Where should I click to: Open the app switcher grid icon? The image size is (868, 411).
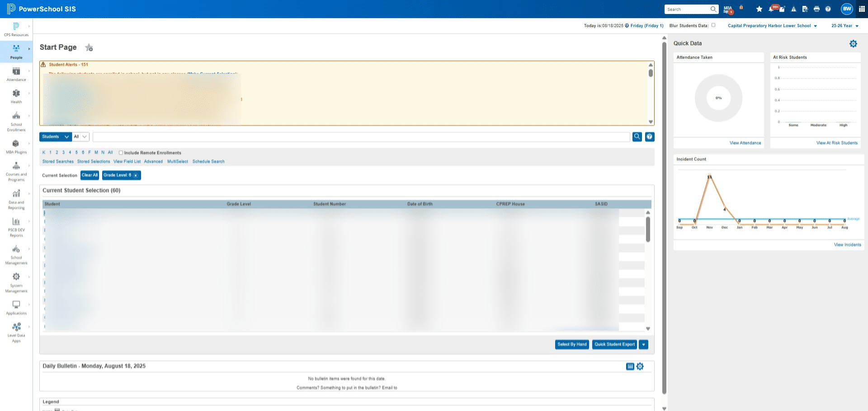862,9
